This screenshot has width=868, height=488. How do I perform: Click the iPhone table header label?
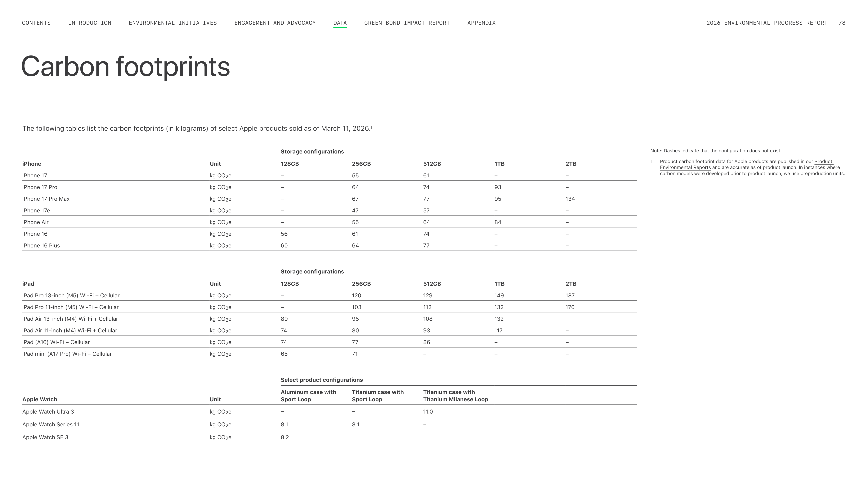tap(32, 164)
